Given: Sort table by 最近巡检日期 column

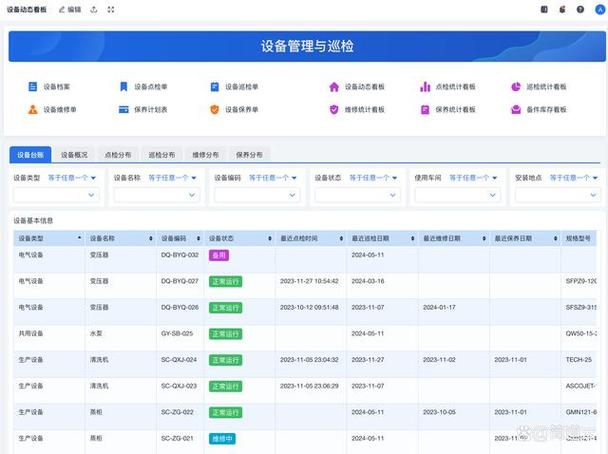Looking at the screenshot, I should click(413, 238).
